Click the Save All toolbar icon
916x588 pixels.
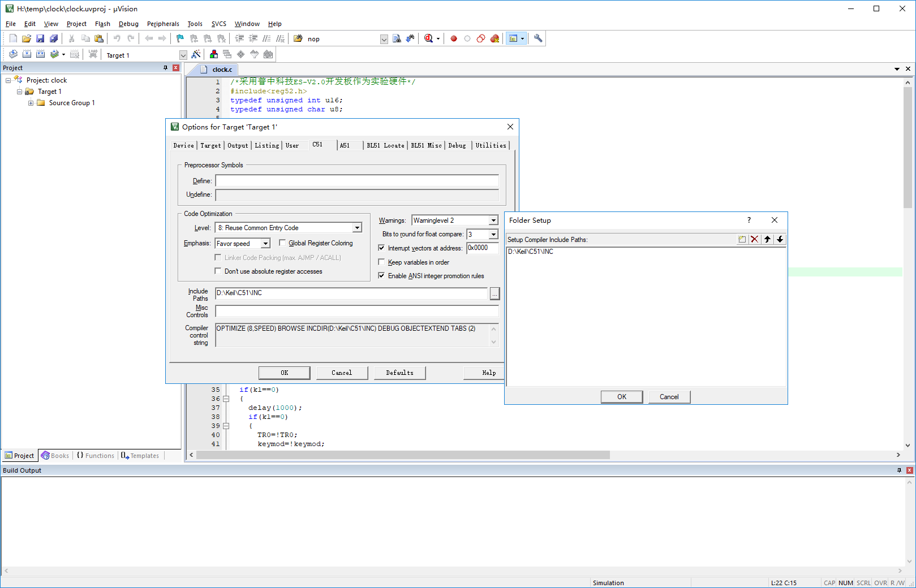[x=54, y=38]
